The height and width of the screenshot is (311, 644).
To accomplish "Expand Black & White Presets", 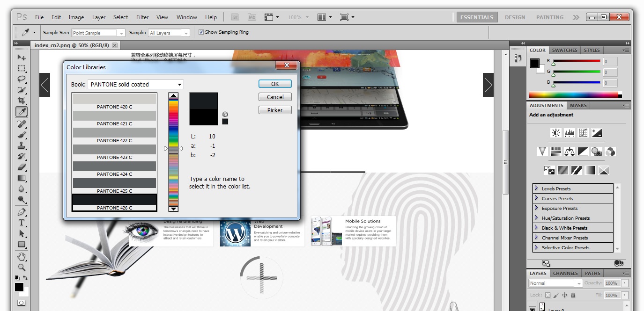I will 536,228.
